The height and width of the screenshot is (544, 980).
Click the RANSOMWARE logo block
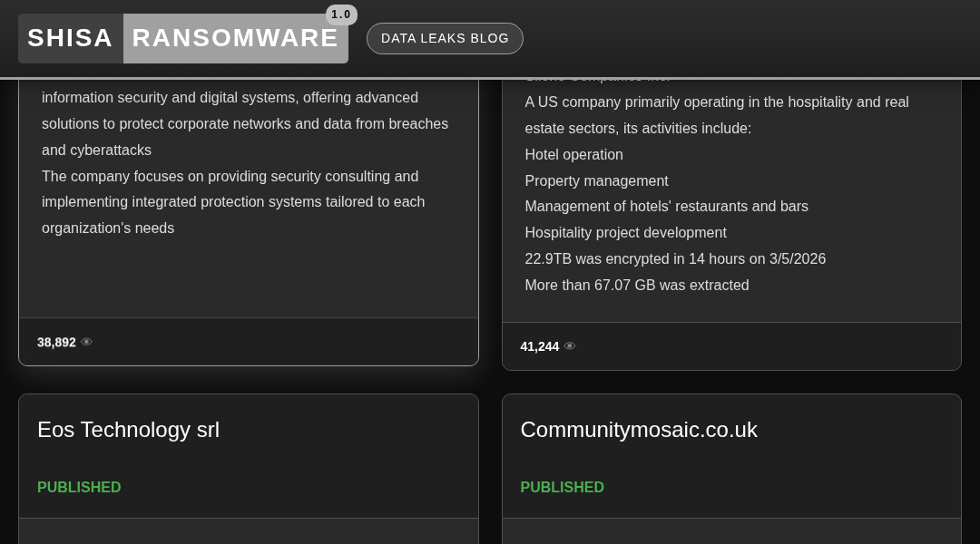(x=236, y=38)
